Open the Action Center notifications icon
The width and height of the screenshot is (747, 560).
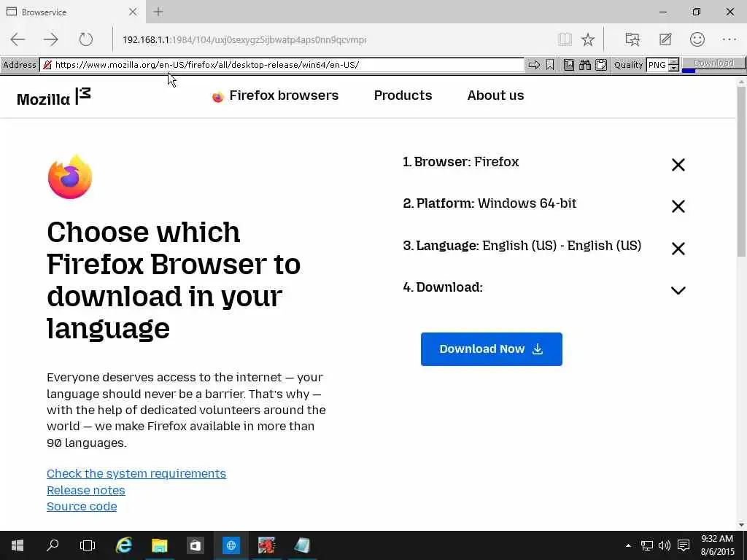tap(684, 545)
